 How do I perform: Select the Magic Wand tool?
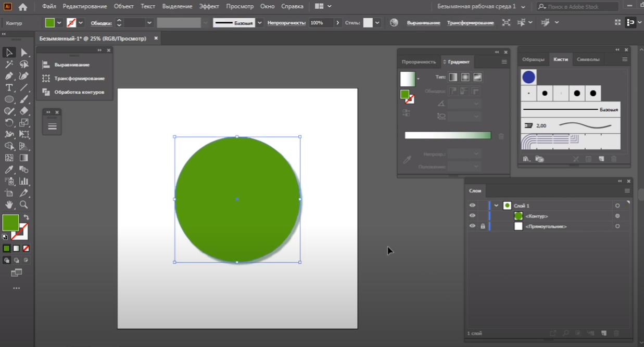pyautogui.click(x=9, y=65)
